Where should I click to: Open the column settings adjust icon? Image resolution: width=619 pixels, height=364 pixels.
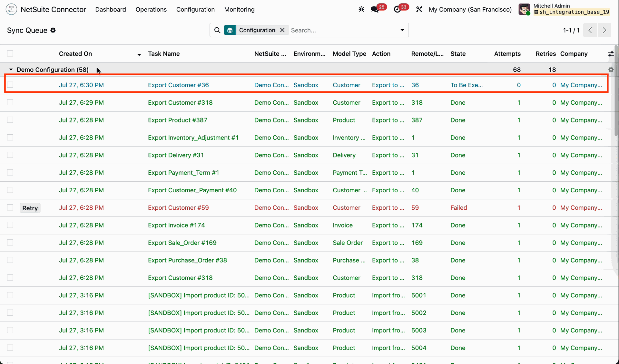coord(611,54)
